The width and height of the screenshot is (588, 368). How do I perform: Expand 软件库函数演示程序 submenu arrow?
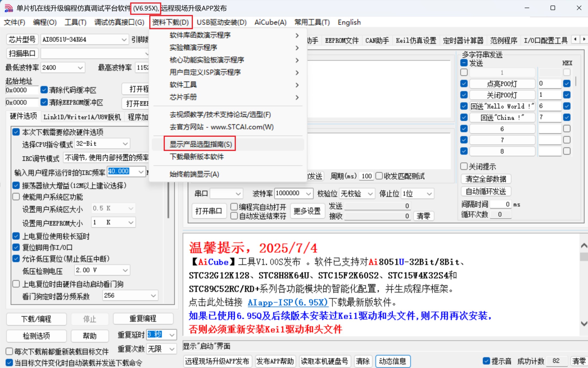pos(297,35)
